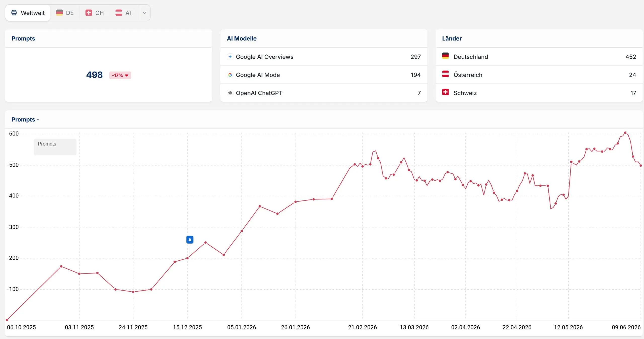Open the OpenAI ChatGPT row
This screenshot has height=339, width=644.
click(324, 93)
